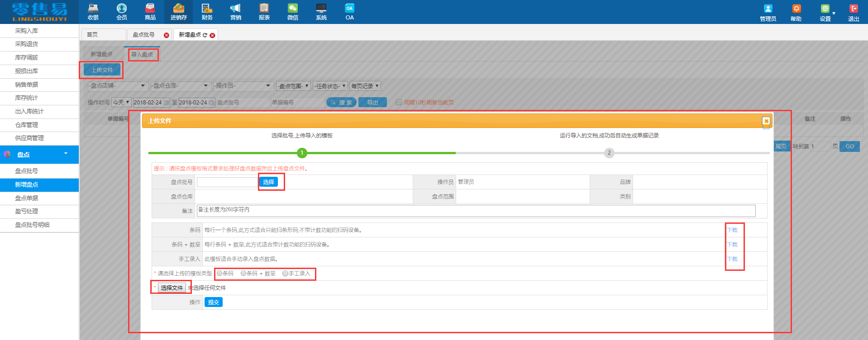This screenshot has height=340, width=868.
Task: Open 盘点单据 in the sidebar
Action: point(27,198)
